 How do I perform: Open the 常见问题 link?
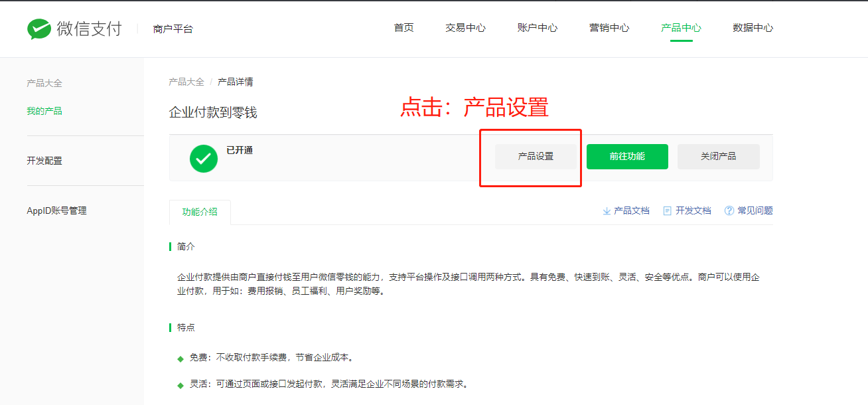pyautogui.click(x=755, y=211)
